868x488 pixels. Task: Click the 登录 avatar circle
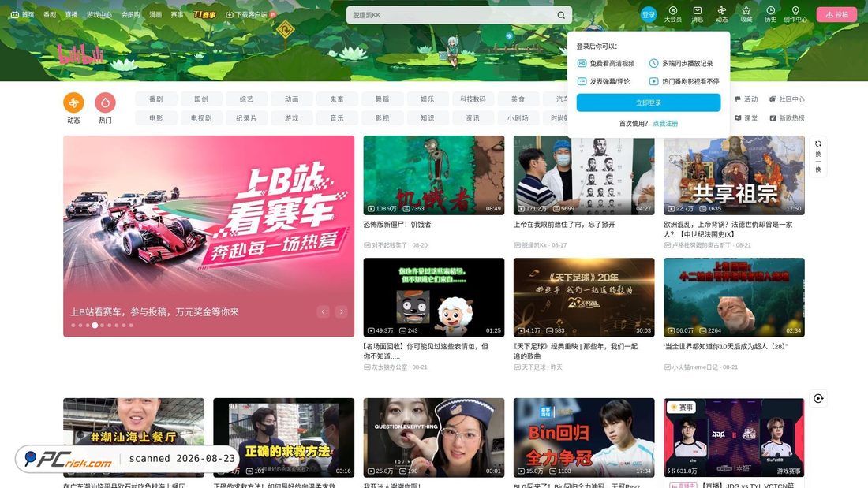coord(648,15)
